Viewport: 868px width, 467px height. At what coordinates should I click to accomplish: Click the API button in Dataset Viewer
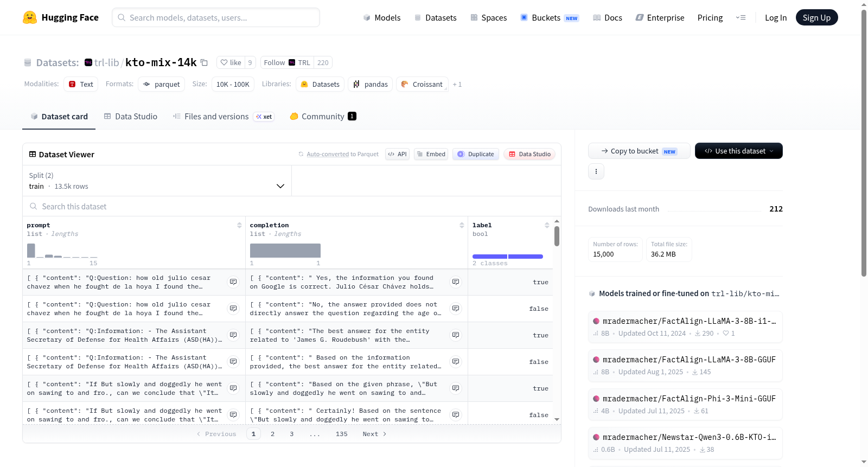[x=397, y=154]
